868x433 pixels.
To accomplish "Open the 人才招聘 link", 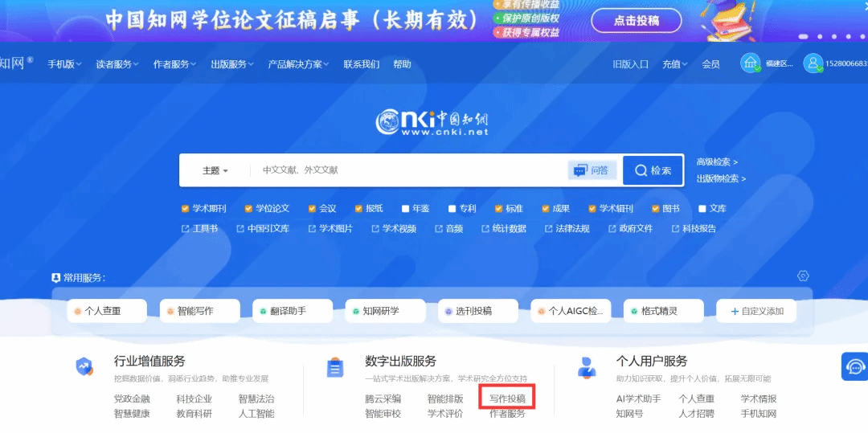I will pos(696,414).
